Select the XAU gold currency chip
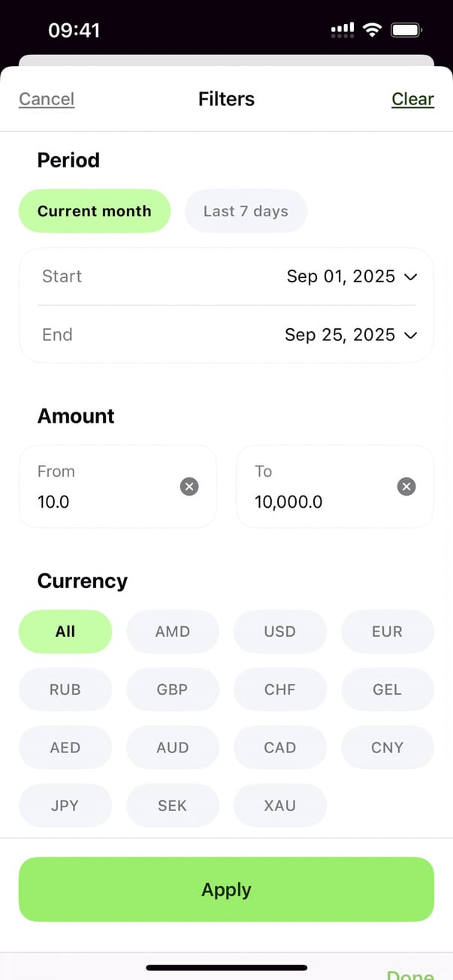453x980 pixels. pyautogui.click(x=279, y=806)
